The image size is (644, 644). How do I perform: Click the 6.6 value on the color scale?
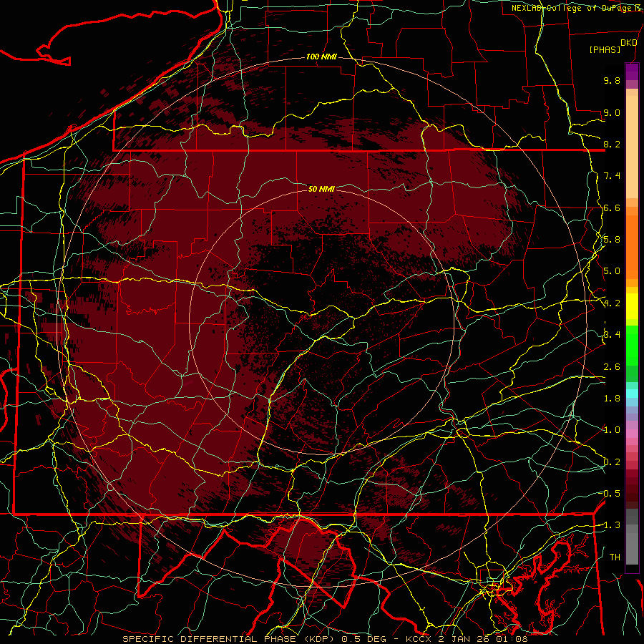(x=612, y=208)
